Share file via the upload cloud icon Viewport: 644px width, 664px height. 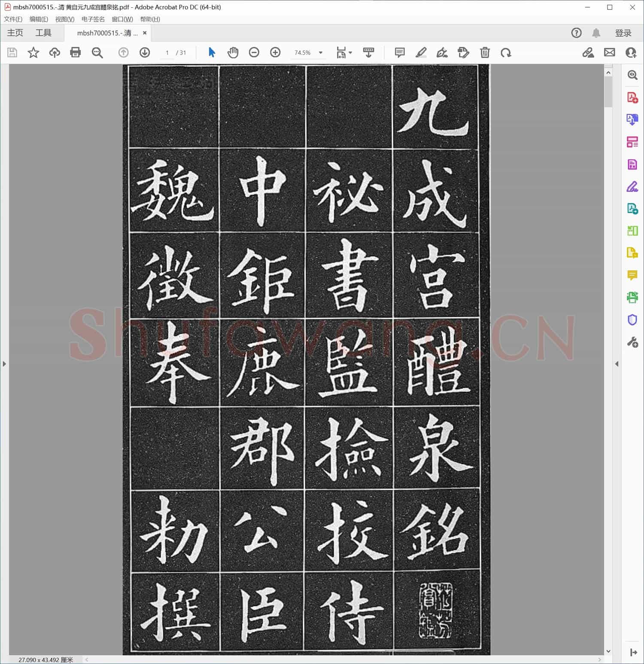point(55,52)
